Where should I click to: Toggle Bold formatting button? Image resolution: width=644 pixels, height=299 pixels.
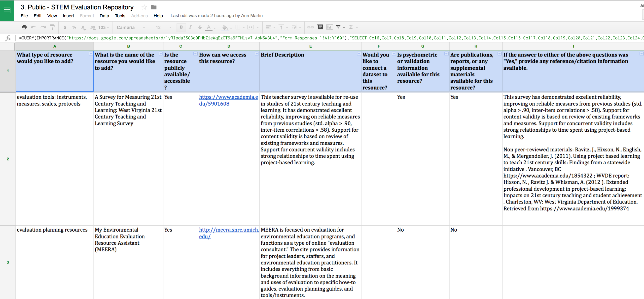181,27
